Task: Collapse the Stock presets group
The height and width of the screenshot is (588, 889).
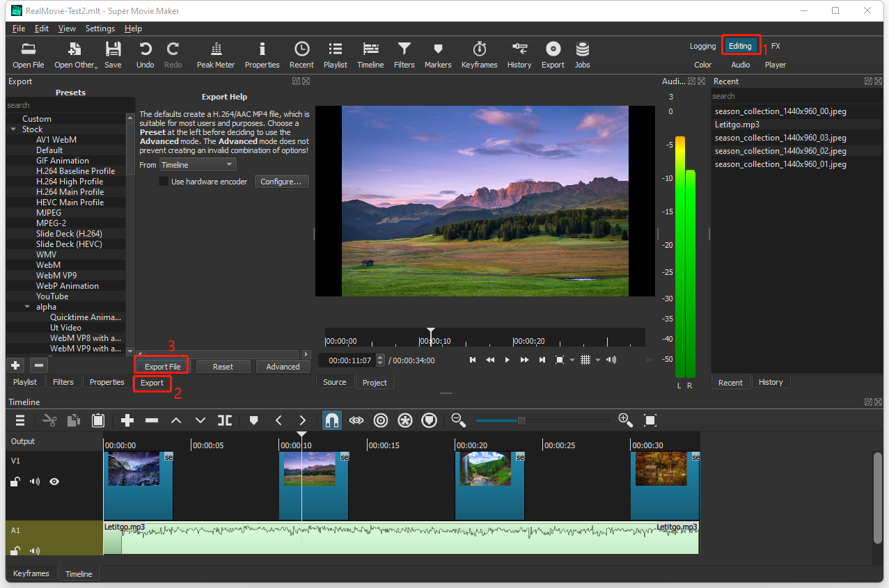Action: tap(13, 129)
